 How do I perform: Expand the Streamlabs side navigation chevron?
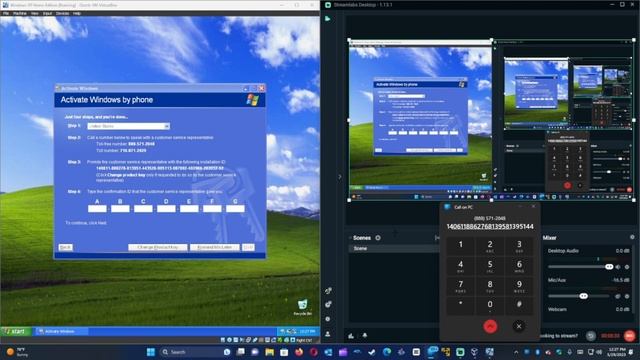(x=340, y=177)
